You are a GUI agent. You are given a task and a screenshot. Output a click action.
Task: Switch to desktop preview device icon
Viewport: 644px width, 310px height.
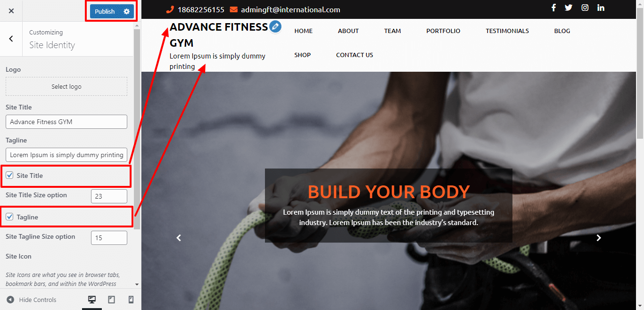(x=92, y=300)
